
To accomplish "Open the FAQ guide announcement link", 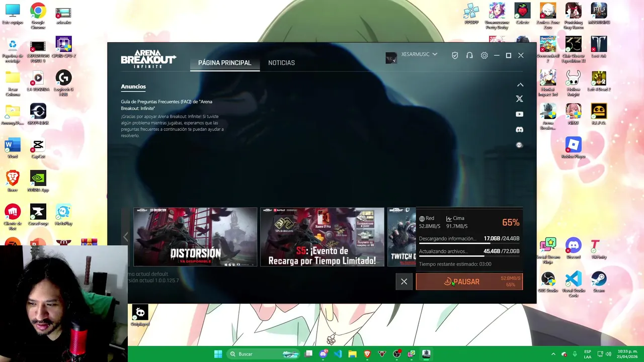I will 167,105.
